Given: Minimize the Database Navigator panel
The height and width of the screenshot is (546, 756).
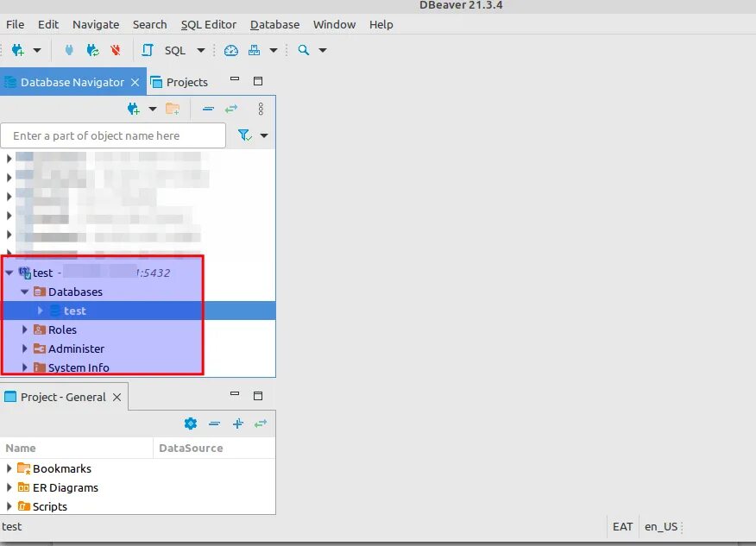Looking at the screenshot, I should [x=235, y=78].
